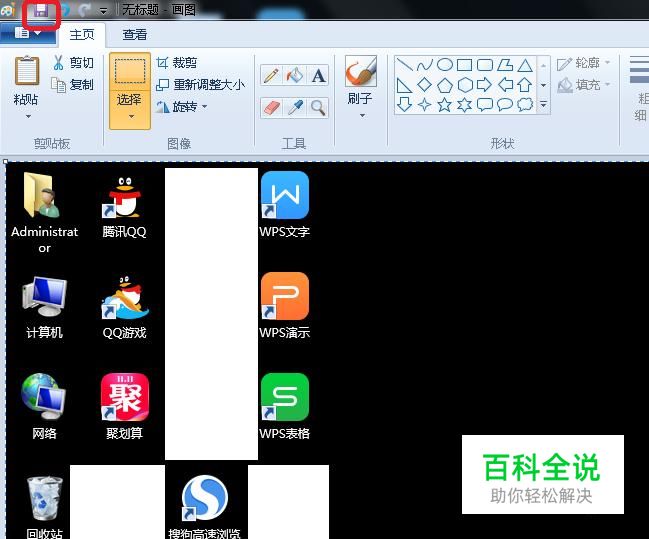
Task: Choose the down arrow shape
Action: [404, 104]
